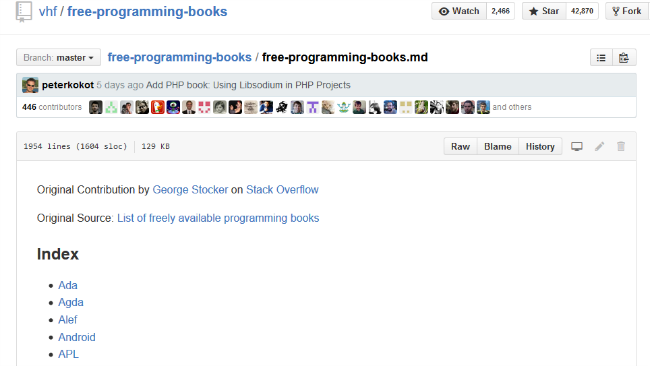
Task: View Raw file contents
Action: tap(461, 147)
